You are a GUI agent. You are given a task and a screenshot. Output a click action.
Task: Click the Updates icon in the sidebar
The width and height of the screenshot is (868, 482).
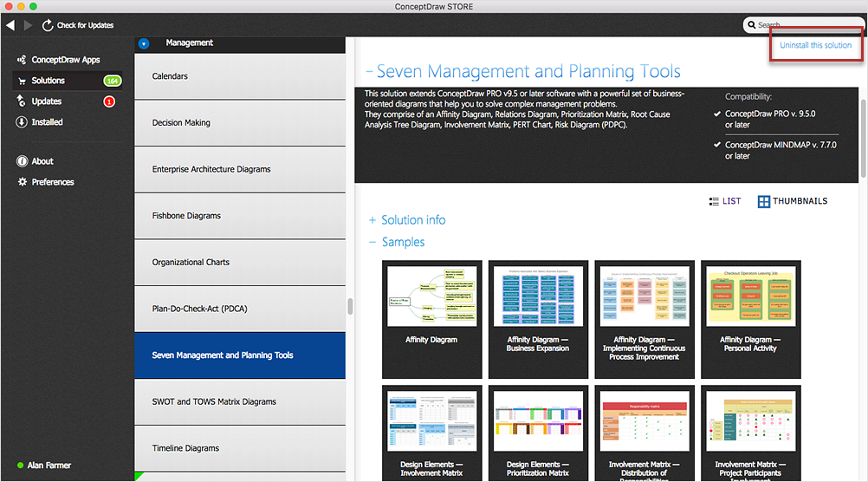tap(22, 101)
